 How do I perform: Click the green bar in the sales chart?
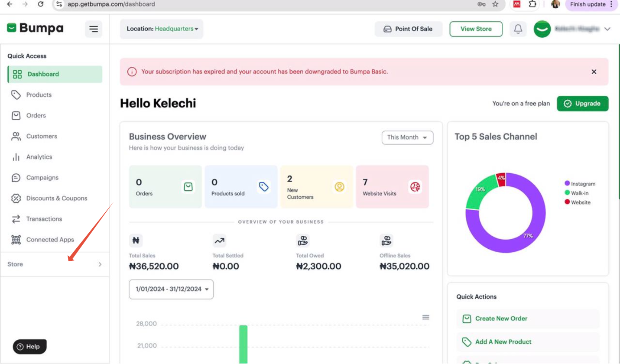pos(243,344)
